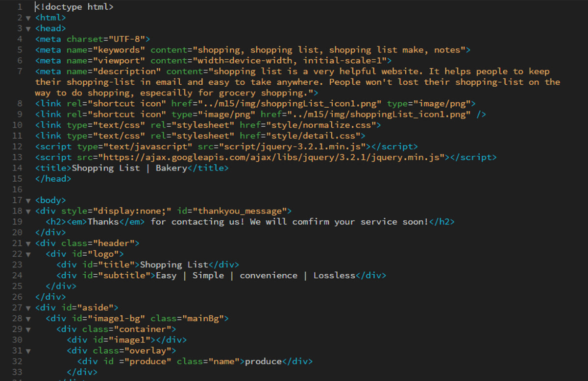Collapse the html tag fold arrow on line 2

[x=28, y=18]
